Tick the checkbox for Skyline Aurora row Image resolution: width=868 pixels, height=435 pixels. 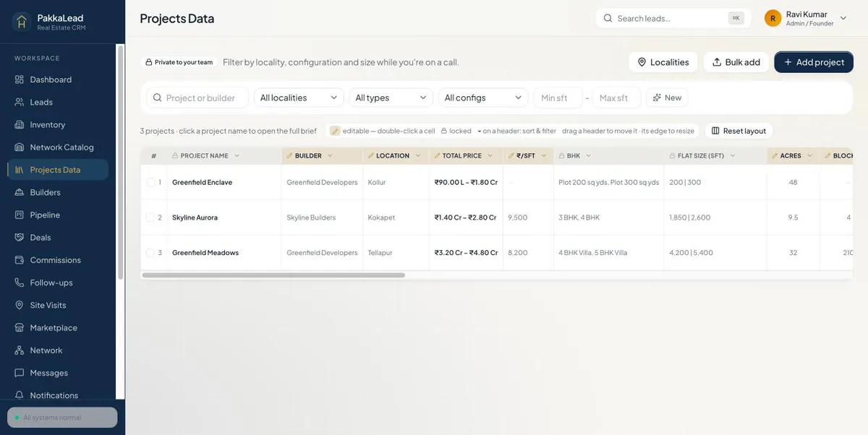tap(150, 217)
